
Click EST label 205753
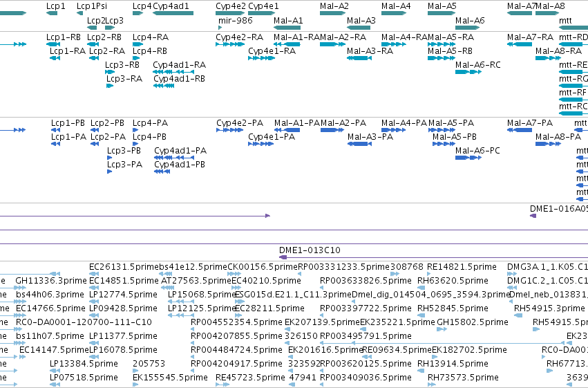point(149,364)
